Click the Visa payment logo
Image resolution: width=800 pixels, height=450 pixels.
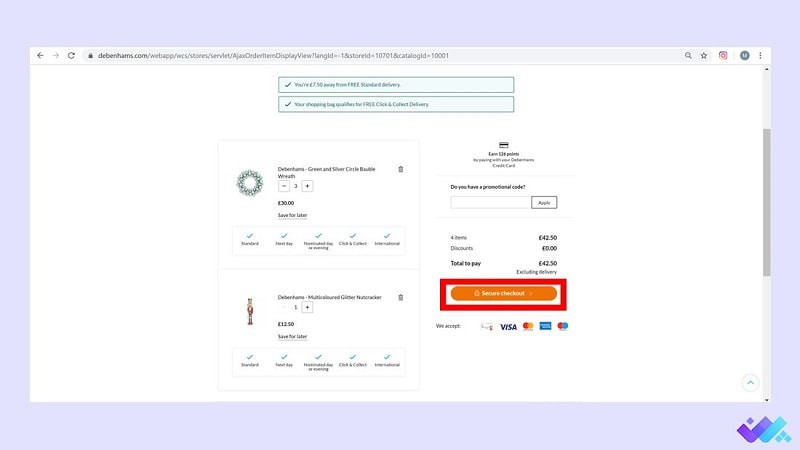(x=508, y=327)
